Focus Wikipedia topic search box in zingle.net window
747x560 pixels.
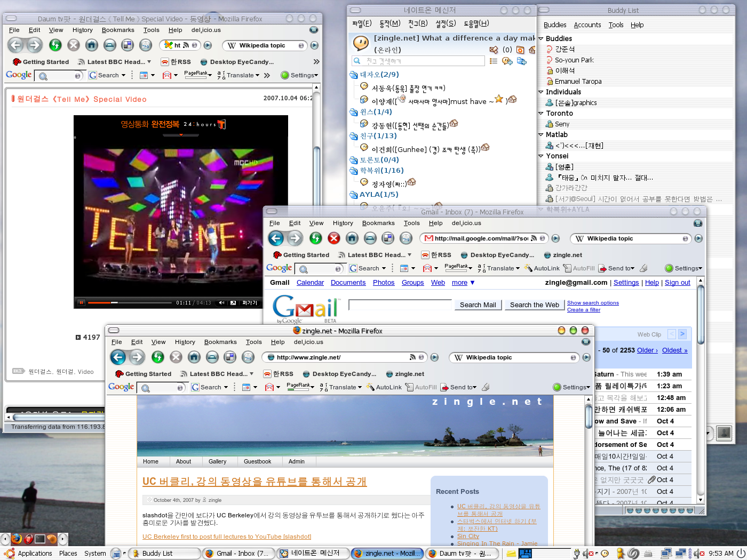click(x=514, y=357)
